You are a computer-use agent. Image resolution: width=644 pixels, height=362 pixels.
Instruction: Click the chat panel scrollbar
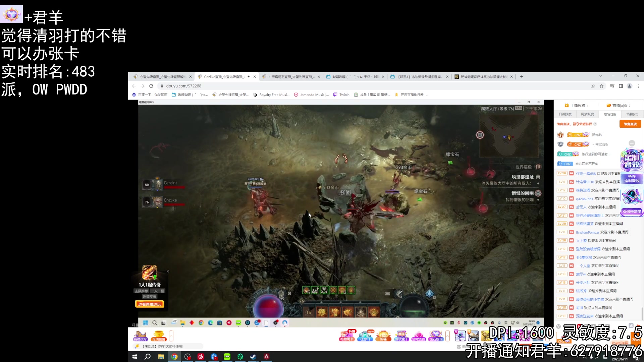pyautogui.click(x=642, y=314)
